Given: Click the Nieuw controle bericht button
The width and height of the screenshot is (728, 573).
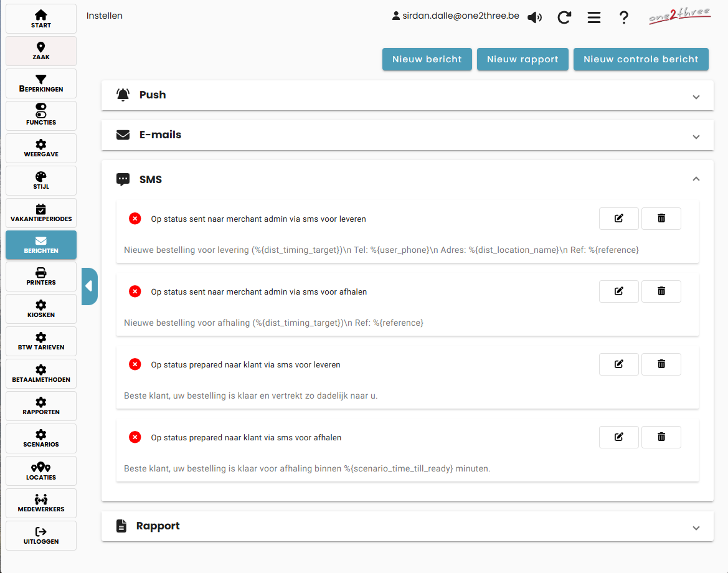Looking at the screenshot, I should point(641,59).
